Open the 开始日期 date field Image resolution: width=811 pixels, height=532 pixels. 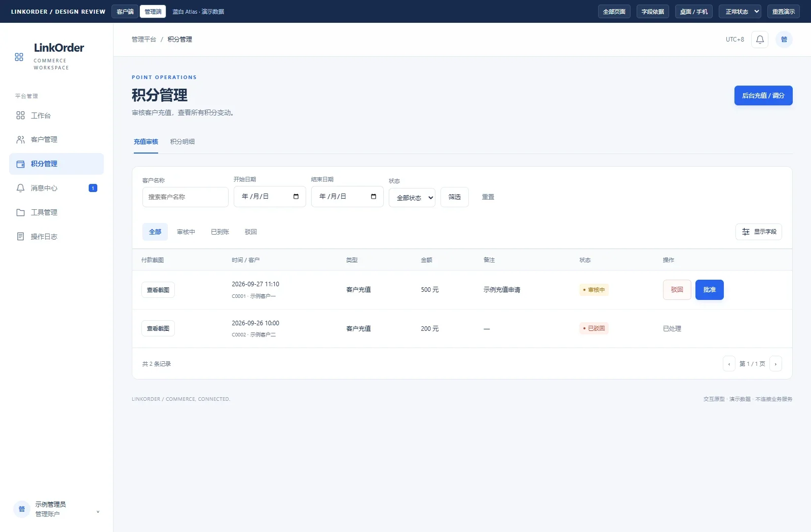coord(270,197)
